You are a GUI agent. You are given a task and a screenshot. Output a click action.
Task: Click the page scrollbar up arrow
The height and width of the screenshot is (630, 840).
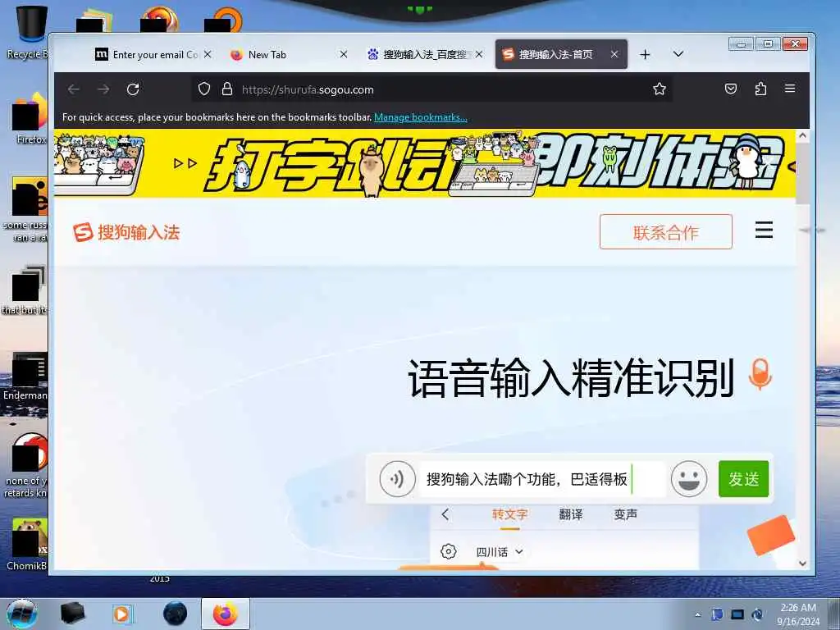pyautogui.click(x=802, y=135)
